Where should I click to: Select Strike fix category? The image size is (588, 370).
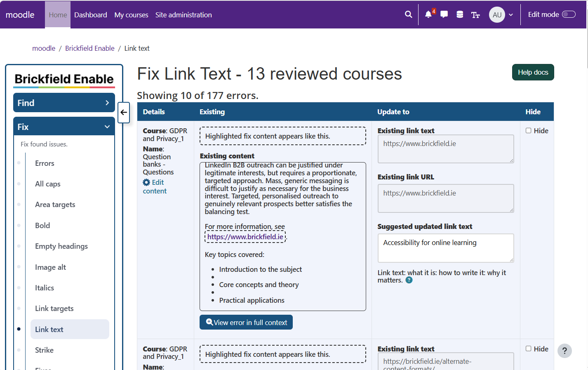(44, 350)
